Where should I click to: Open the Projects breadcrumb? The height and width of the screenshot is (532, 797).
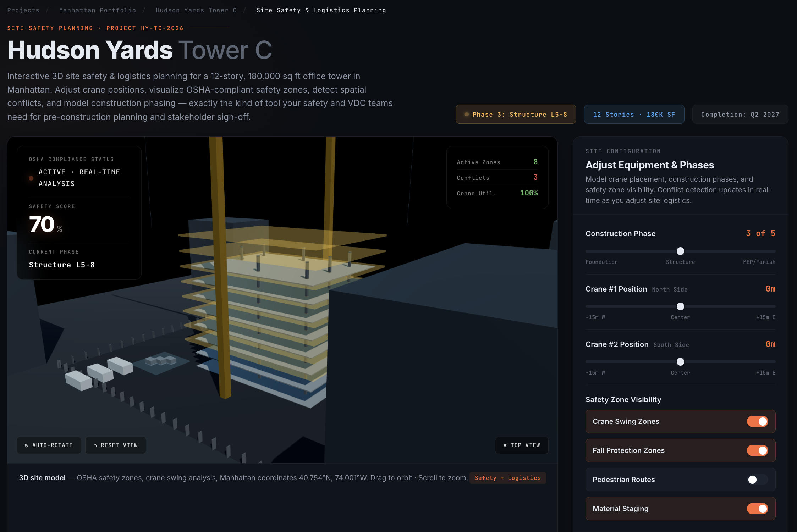(x=23, y=10)
